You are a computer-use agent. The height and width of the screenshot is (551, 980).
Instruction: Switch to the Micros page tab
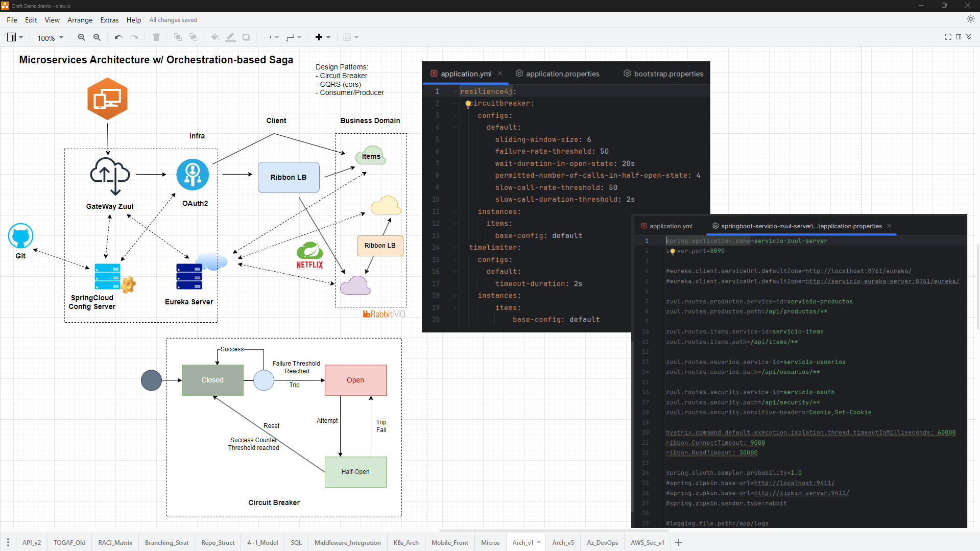[490, 542]
